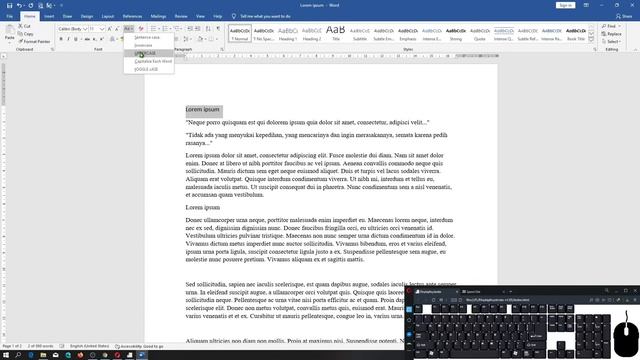
Task: Open the Clipboard pane launcher
Action: pyautogui.click(x=52, y=49)
